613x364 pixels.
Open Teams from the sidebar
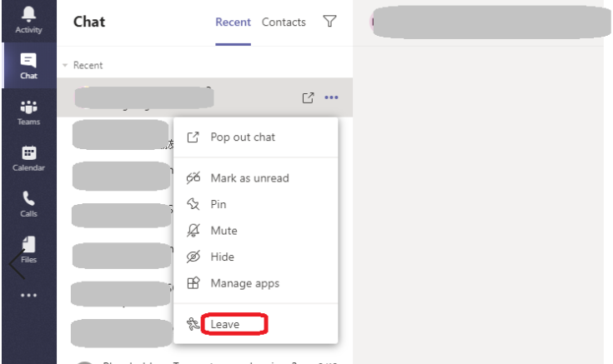click(28, 112)
